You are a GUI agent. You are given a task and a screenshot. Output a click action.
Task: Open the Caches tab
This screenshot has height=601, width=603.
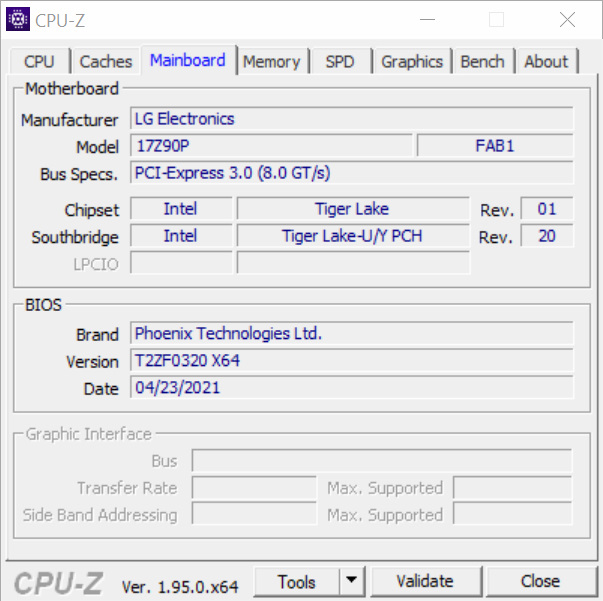(x=106, y=62)
